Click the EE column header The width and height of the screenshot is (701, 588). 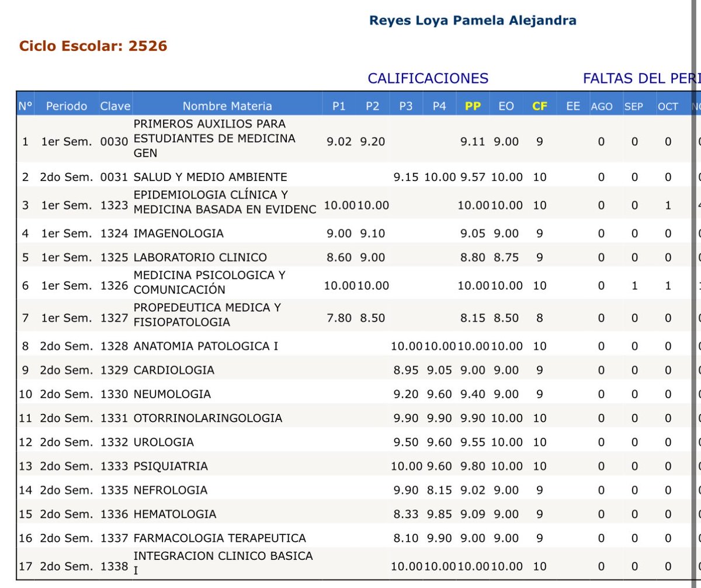tap(573, 106)
